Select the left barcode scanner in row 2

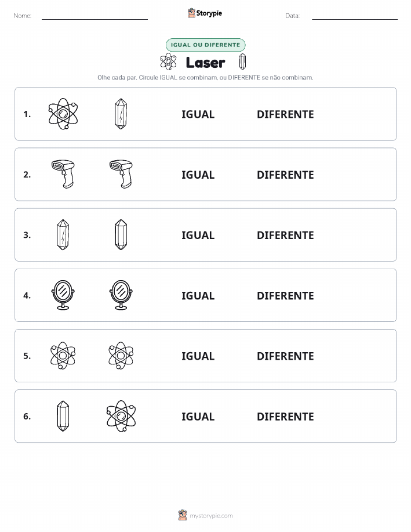63,174
